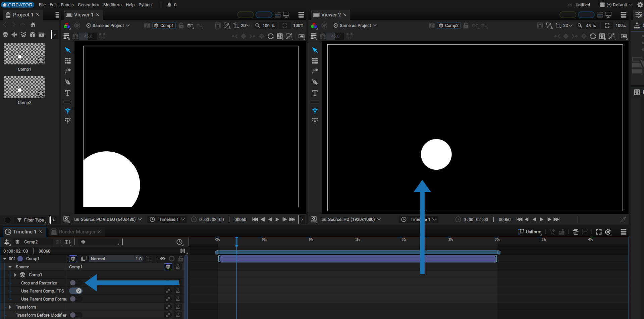Click Filter Type button in Project panel
644x319 pixels.
click(x=31, y=220)
